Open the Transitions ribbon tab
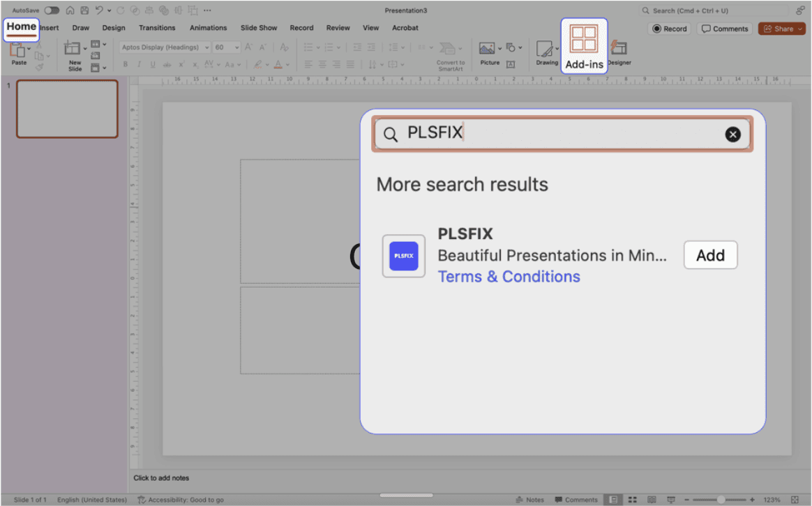This screenshot has height=506, width=812. coord(157,28)
